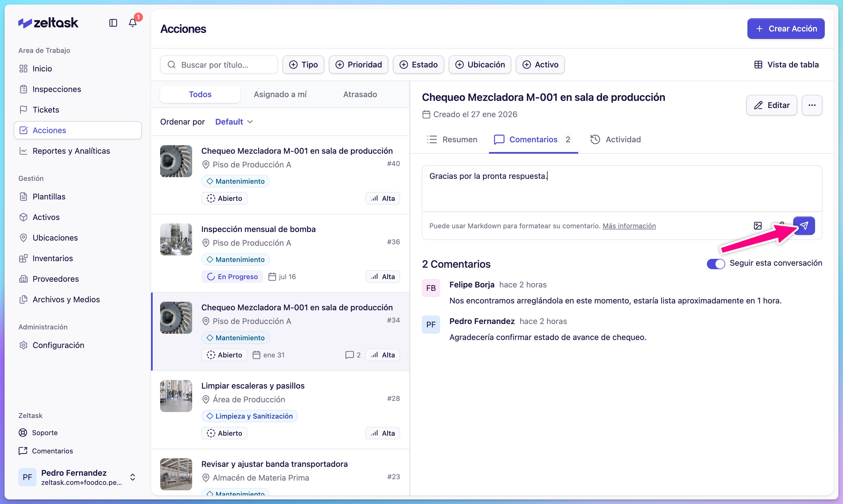Open the three-dot more options menu
Viewport: 843px width, 504px height.
pyautogui.click(x=812, y=105)
